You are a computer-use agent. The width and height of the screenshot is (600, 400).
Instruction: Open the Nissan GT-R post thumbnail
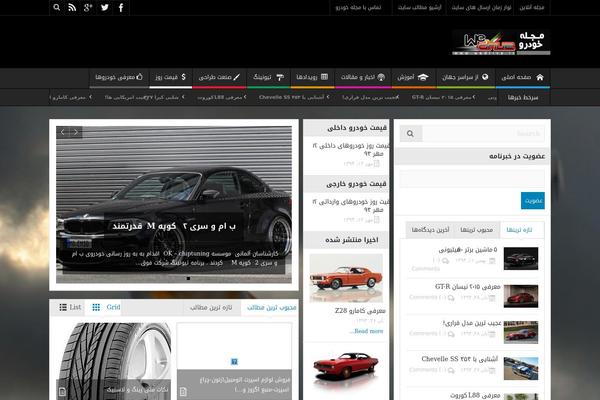click(x=520, y=295)
